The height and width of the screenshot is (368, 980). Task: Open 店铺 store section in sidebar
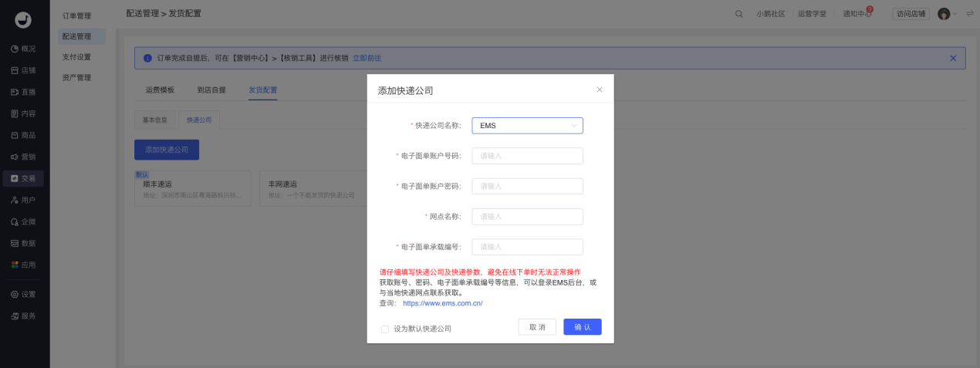pos(22,70)
